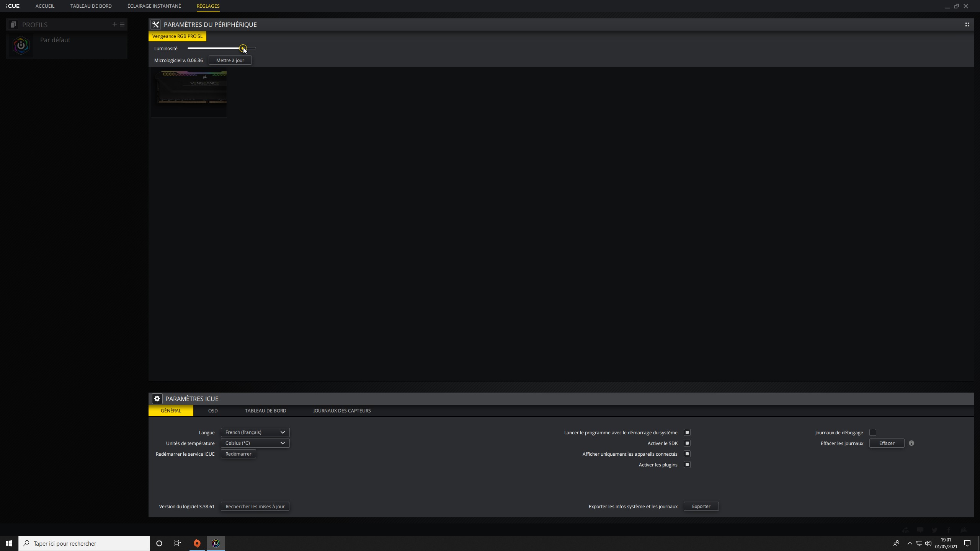980x551 pixels.
Task: Open Éclairage Instantané in top menu
Action: 154,6
